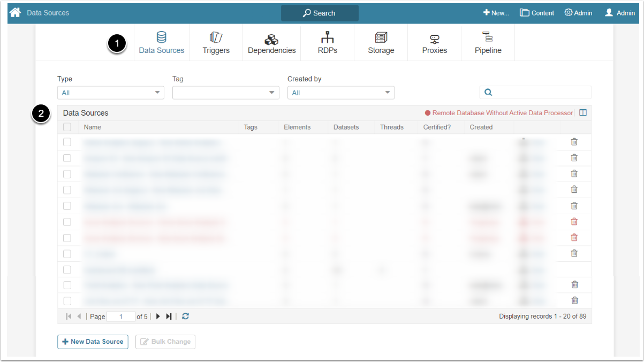Select checkbox of the first red-highlighted row
Viewport: 644px width, 362px height.
pos(67,222)
